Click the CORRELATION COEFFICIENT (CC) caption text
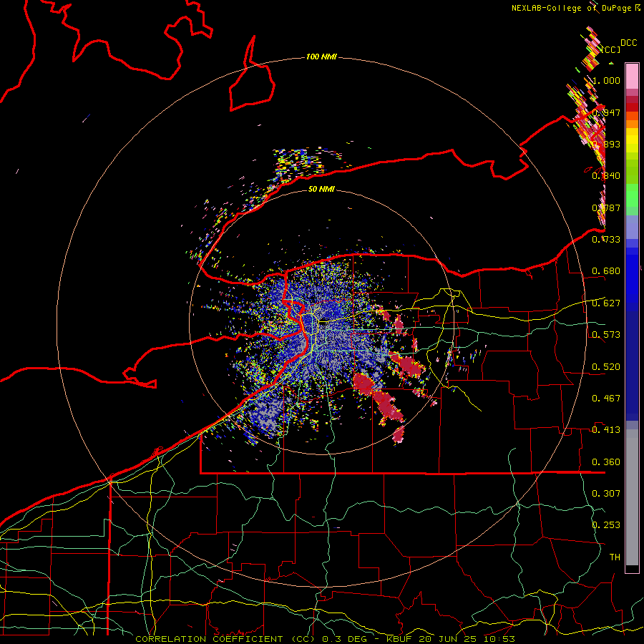Screen dimensions: 644x644 click(225, 639)
